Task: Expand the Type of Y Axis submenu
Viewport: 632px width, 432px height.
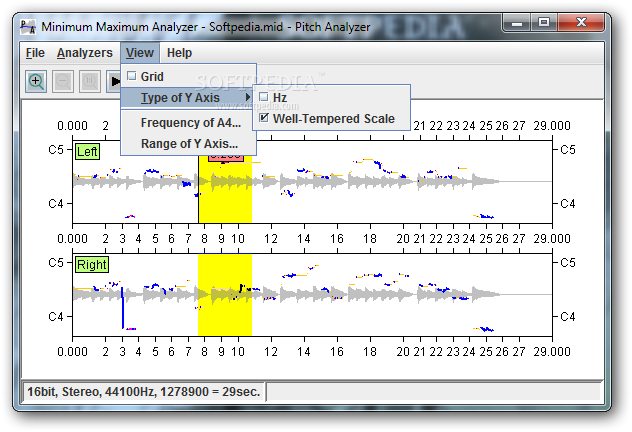Action: coord(188,98)
